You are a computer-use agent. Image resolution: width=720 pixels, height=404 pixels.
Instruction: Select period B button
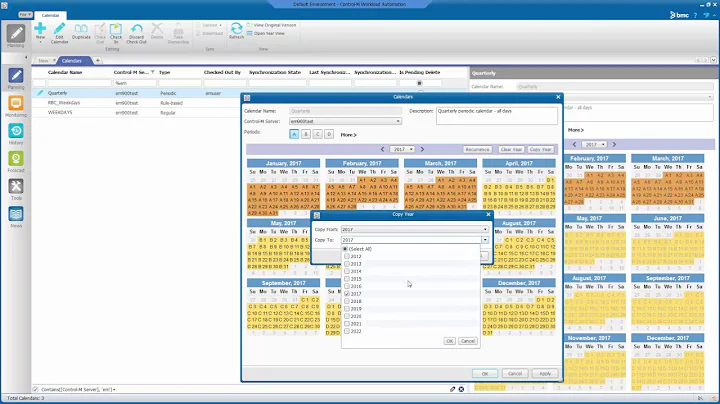[306, 135]
